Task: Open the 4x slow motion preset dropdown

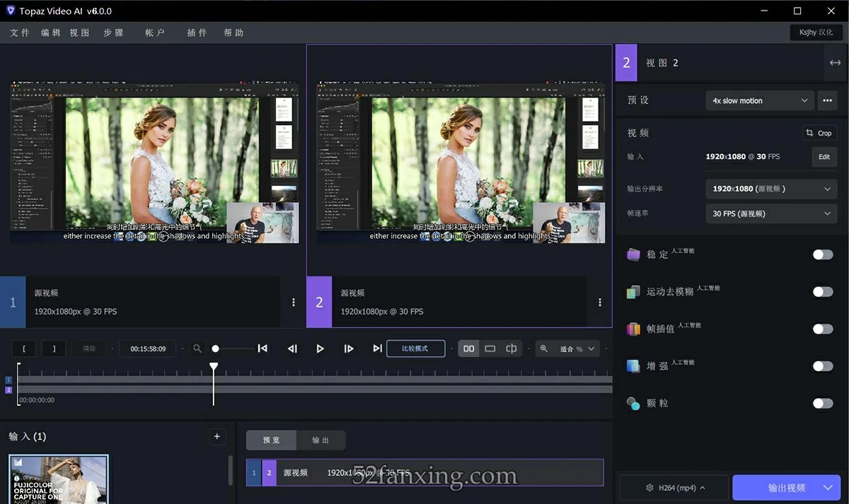Action: (x=760, y=100)
